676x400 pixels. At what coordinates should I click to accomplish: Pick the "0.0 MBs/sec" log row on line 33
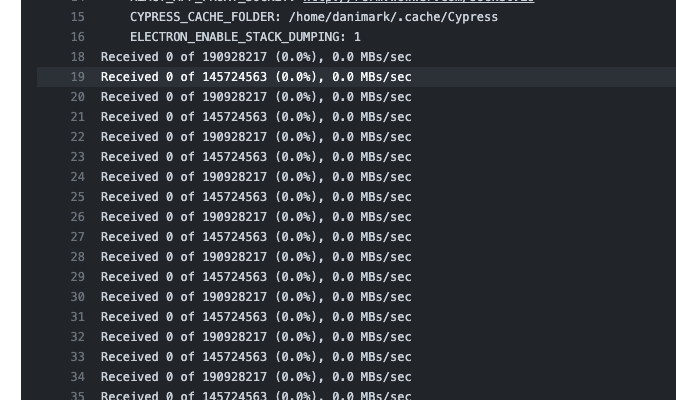[256, 357]
